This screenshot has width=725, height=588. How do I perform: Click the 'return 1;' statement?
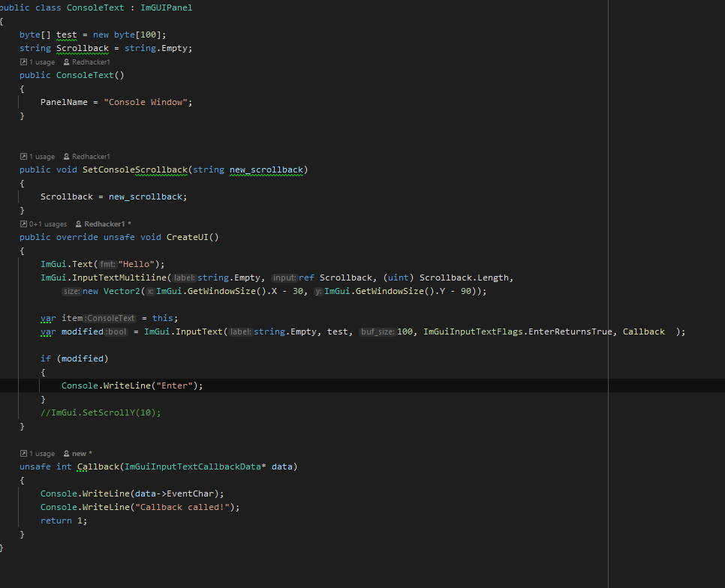coord(64,520)
